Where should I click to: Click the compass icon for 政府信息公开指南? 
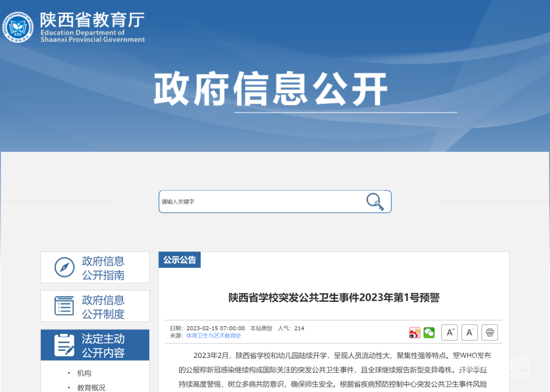[x=64, y=267]
